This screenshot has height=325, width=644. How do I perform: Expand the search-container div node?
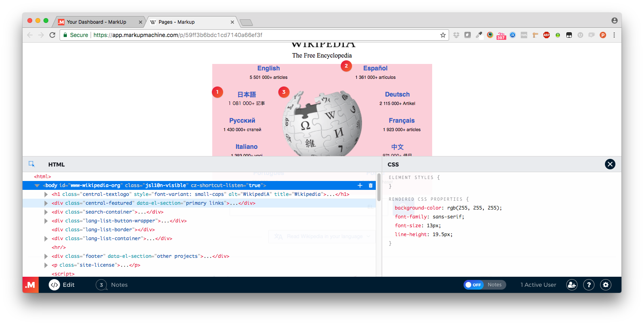(46, 212)
